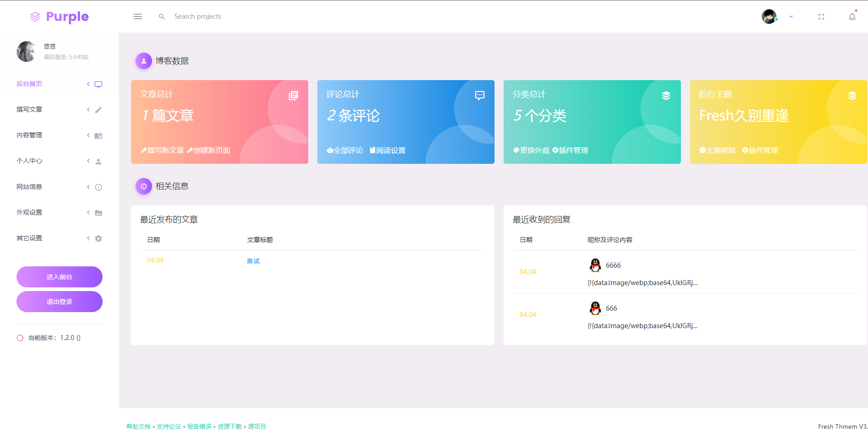Click the QQ penguin avatar next to 6666

pyautogui.click(x=595, y=265)
